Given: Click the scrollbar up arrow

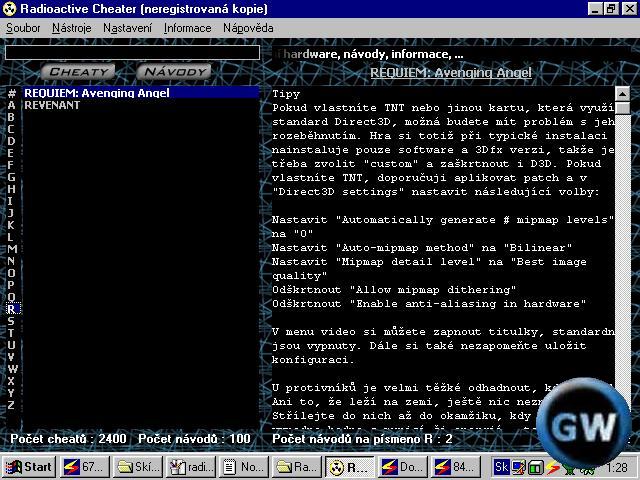Looking at the screenshot, I should (x=622, y=94).
